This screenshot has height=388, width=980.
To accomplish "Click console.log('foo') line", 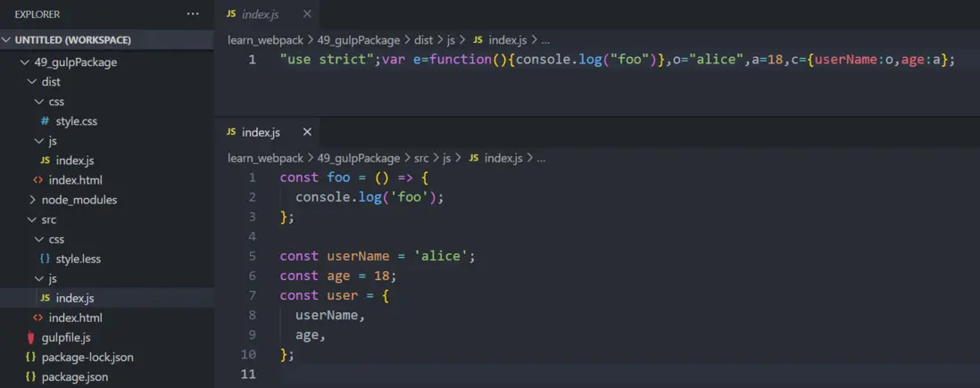I will pyautogui.click(x=370, y=197).
